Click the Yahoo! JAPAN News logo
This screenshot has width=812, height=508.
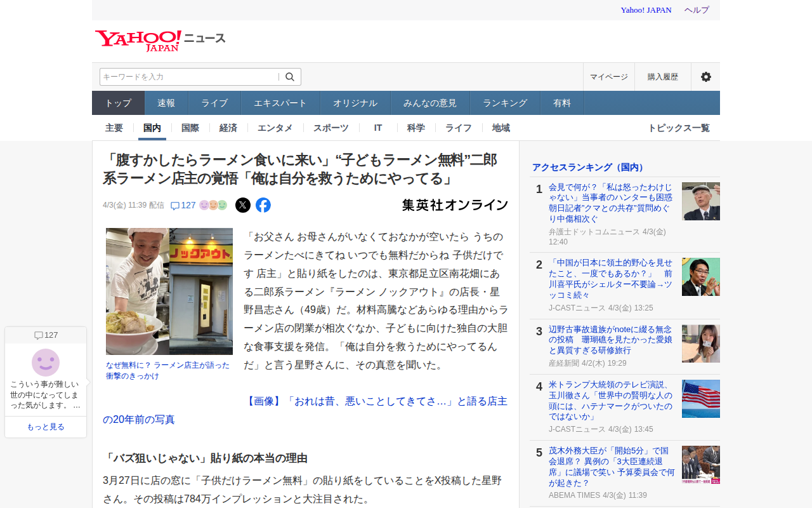[x=160, y=40]
